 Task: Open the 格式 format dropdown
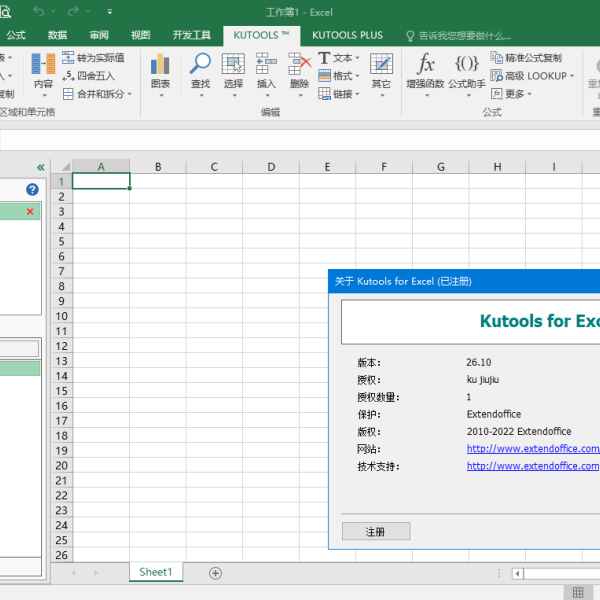339,76
